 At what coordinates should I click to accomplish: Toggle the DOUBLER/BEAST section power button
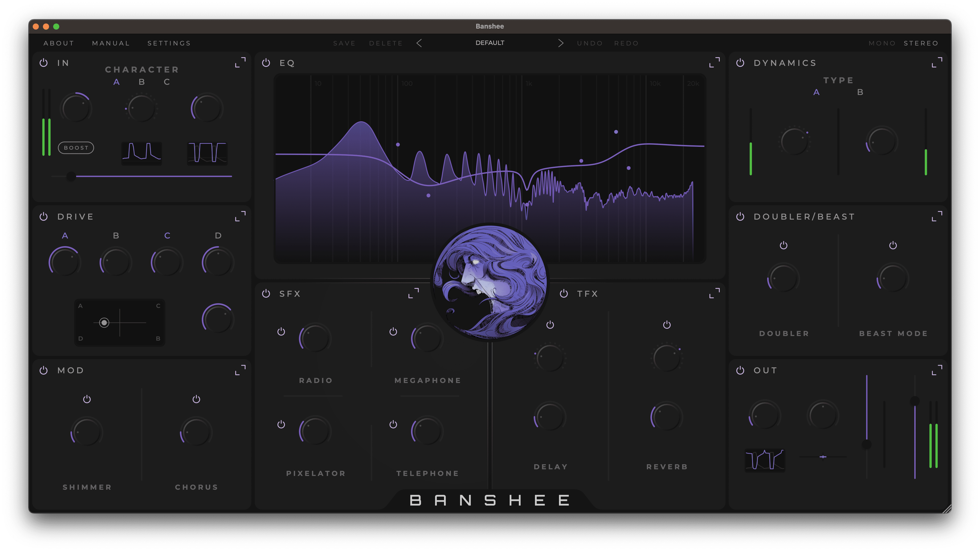pos(740,216)
